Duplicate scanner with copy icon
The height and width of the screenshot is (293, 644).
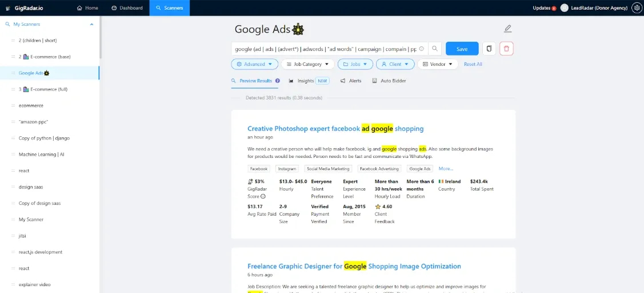489,49
